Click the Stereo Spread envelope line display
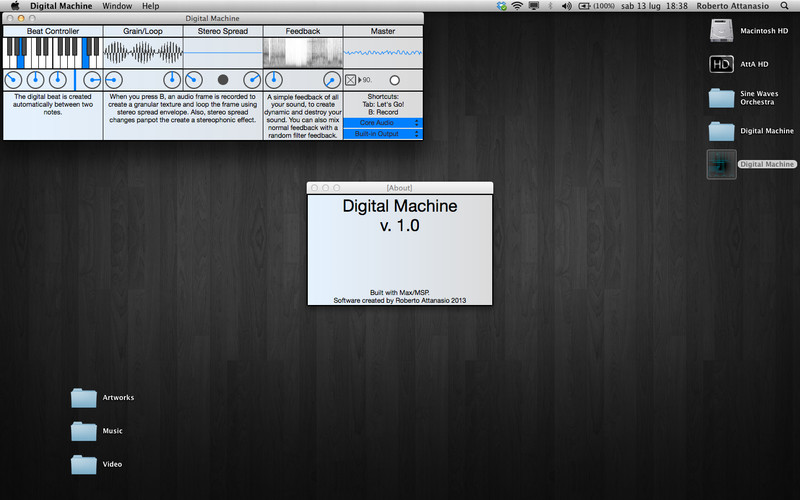Image resolution: width=800 pixels, height=500 pixels. (x=223, y=53)
